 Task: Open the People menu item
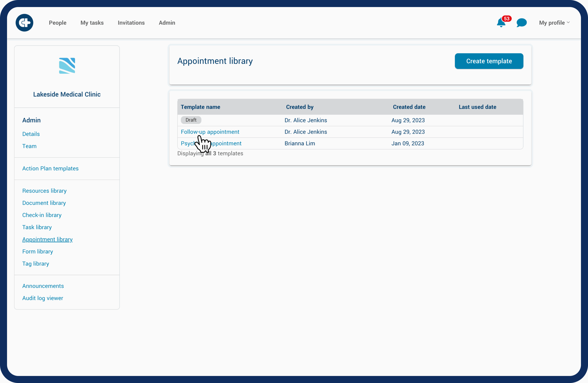[x=58, y=23]
